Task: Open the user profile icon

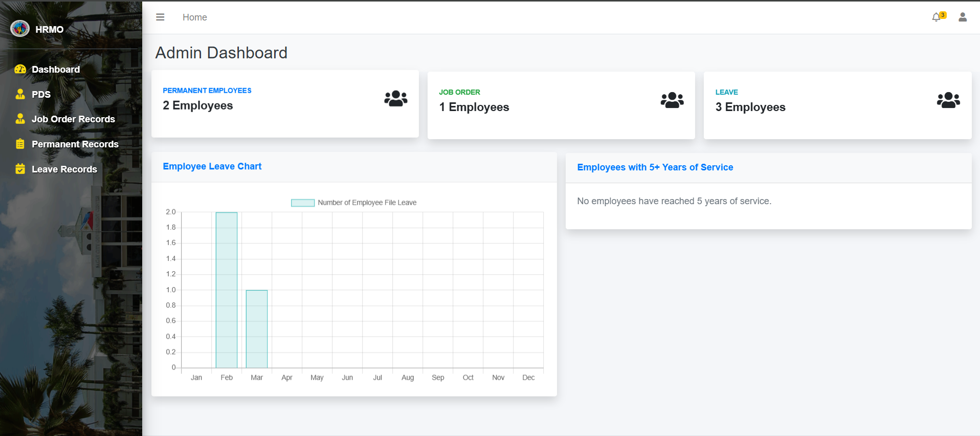Action: [x=962, y=17]
